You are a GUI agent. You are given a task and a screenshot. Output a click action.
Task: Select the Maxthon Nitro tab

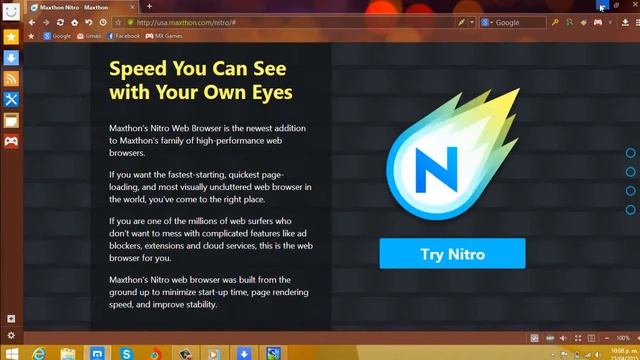coord(83,7)
